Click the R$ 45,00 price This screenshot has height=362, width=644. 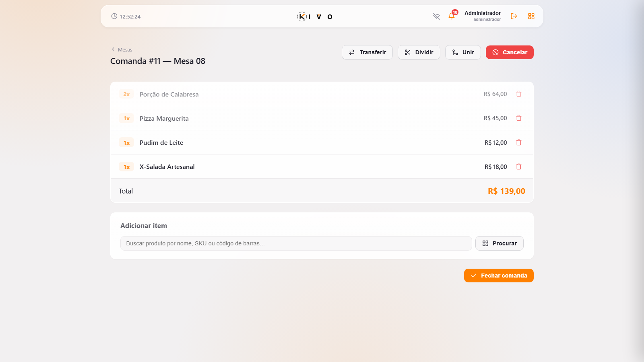click(x=495, y=118)
